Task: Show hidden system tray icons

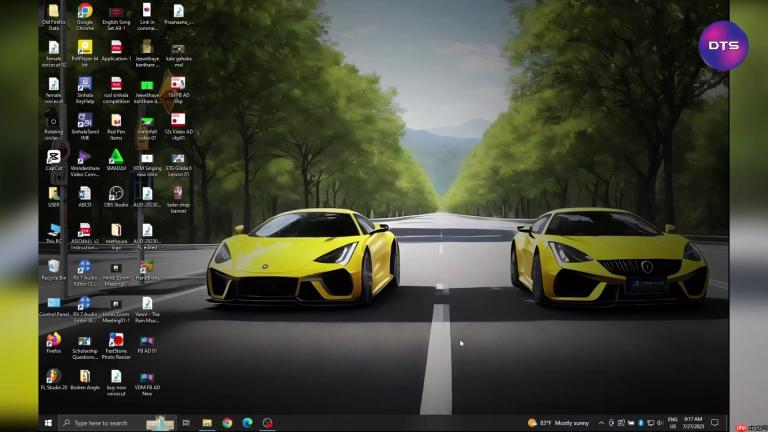Action: 601,423
